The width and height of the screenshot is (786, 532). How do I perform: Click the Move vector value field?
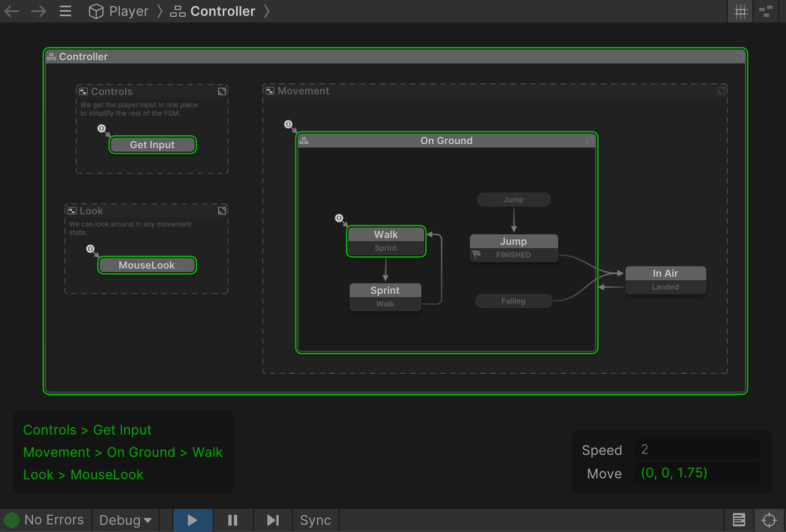click(x=697, y=473)
